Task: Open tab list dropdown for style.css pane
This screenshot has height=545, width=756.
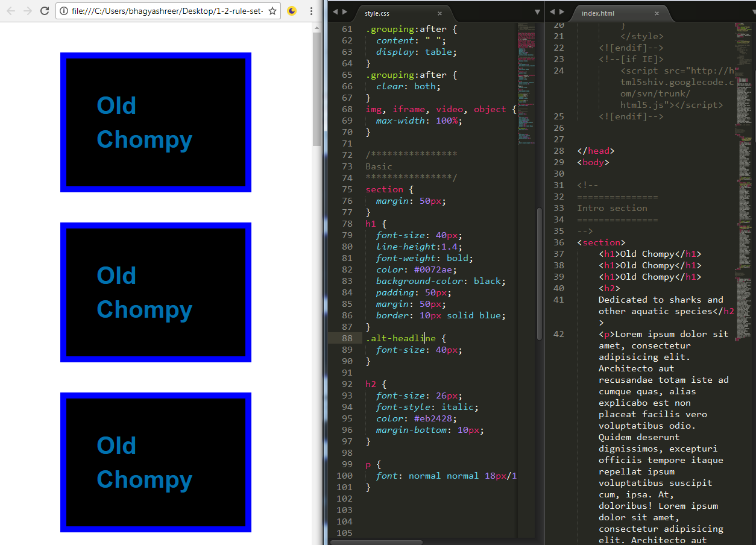Action: tap(537, 12)
